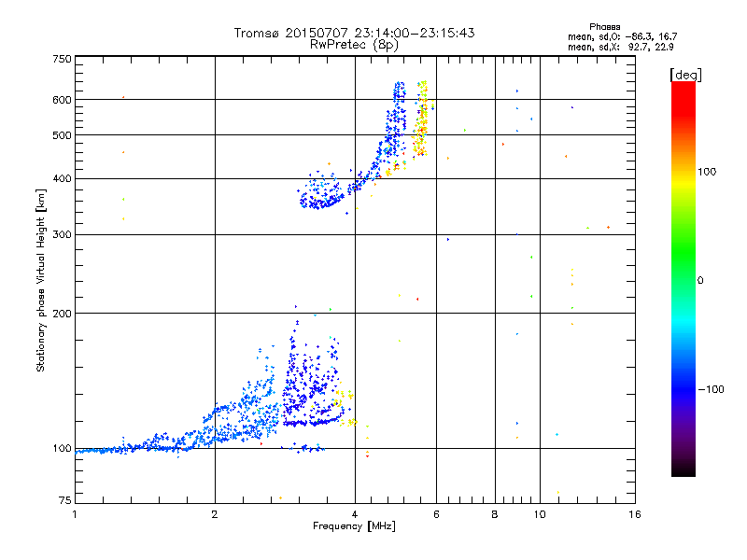Viewport: 747px width, 560px height.
Task: Click the 'mean, sd,X: 92.7, 22.9' statistic
Action: coord(620,48)
